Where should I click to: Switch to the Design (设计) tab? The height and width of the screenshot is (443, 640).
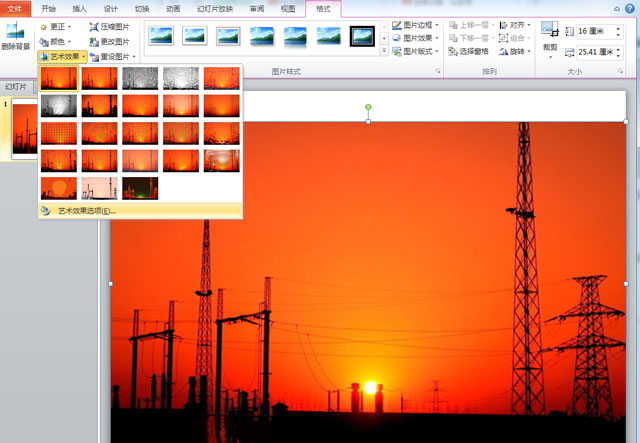[110, 9]
